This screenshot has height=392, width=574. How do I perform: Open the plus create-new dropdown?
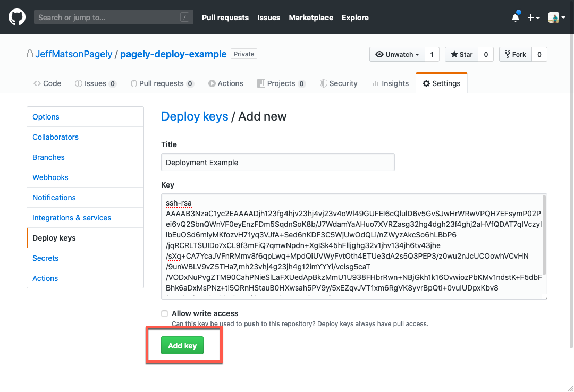coord(534,18)
